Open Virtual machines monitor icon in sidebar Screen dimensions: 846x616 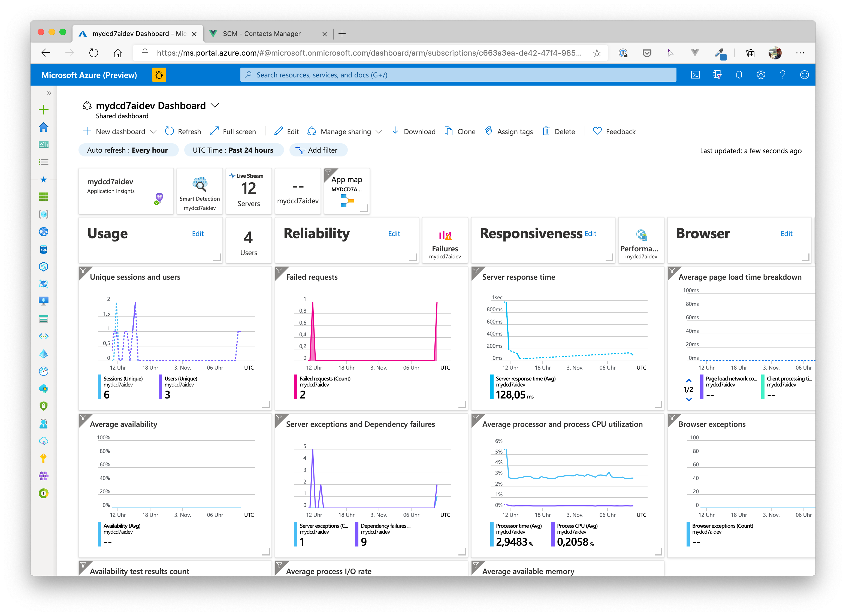pos(44,301)
